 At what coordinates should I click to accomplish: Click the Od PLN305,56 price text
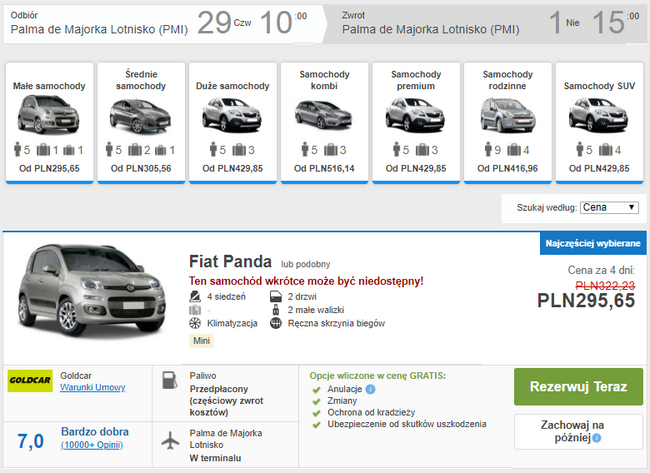tap(141, 169)
